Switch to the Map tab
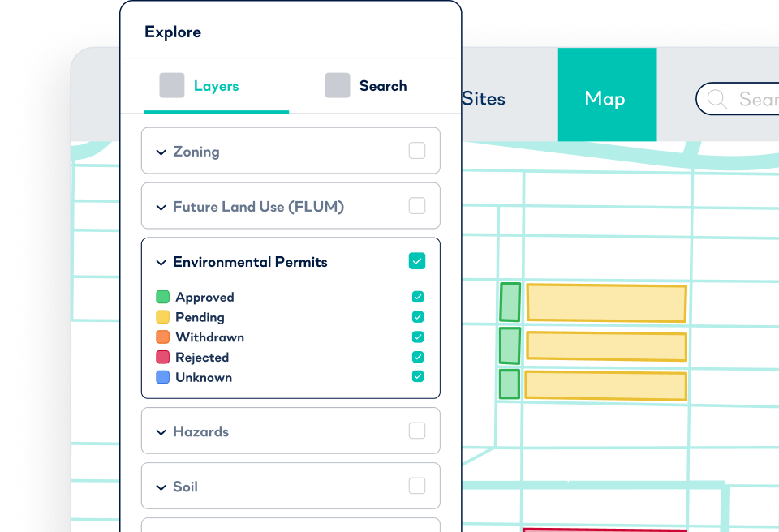This screenshot has width=779, height=532. (607, 98)
